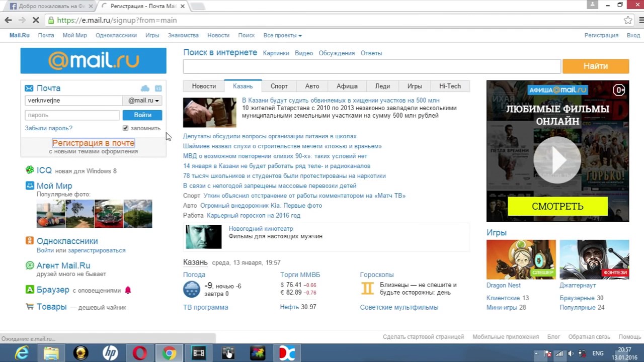
Task: Click the green Агент Mail.Ru @ icon
Action: (30, 265)
